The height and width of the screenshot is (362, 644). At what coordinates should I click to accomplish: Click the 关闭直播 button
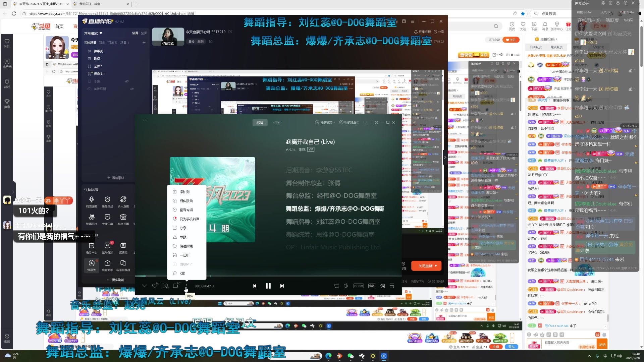click(426, 266)
